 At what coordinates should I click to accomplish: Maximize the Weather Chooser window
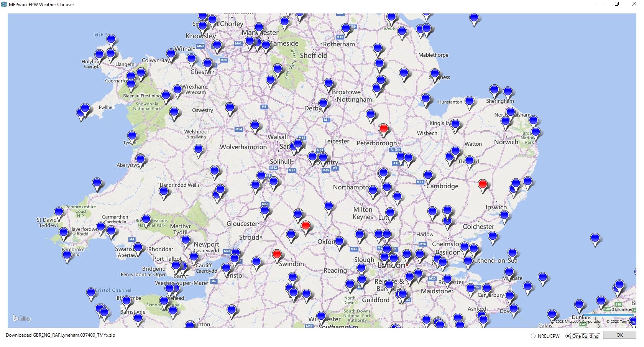point(617,4)
